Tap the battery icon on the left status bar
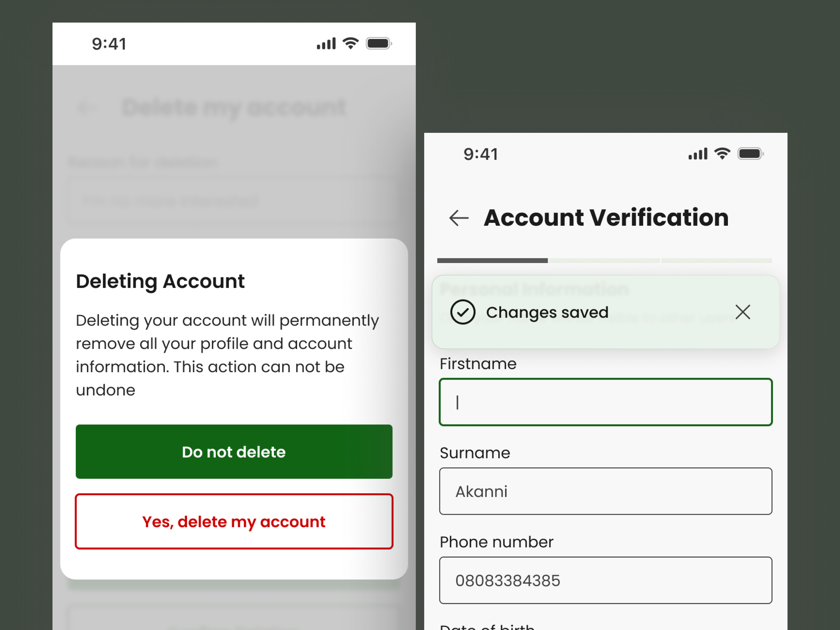This screenshot has height=630, width=840. (378, 43)
